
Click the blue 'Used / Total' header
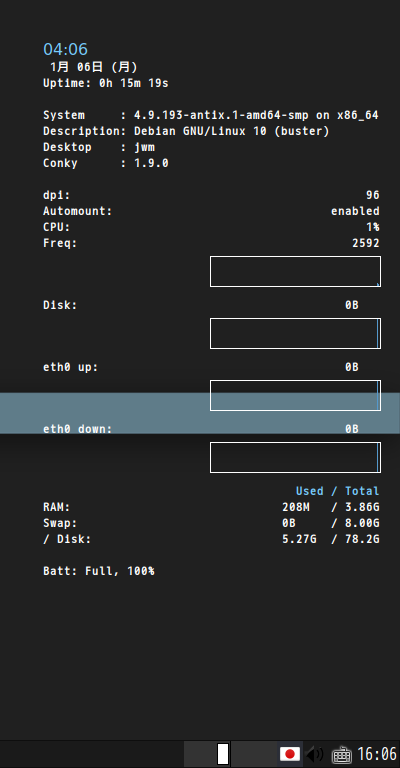pos(337,491)
